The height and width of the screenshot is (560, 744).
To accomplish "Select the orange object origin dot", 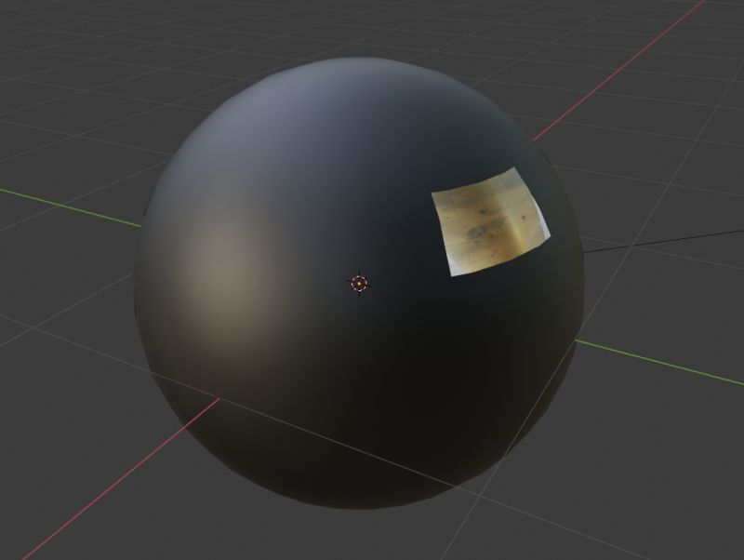I will click(x=361, y=282).
